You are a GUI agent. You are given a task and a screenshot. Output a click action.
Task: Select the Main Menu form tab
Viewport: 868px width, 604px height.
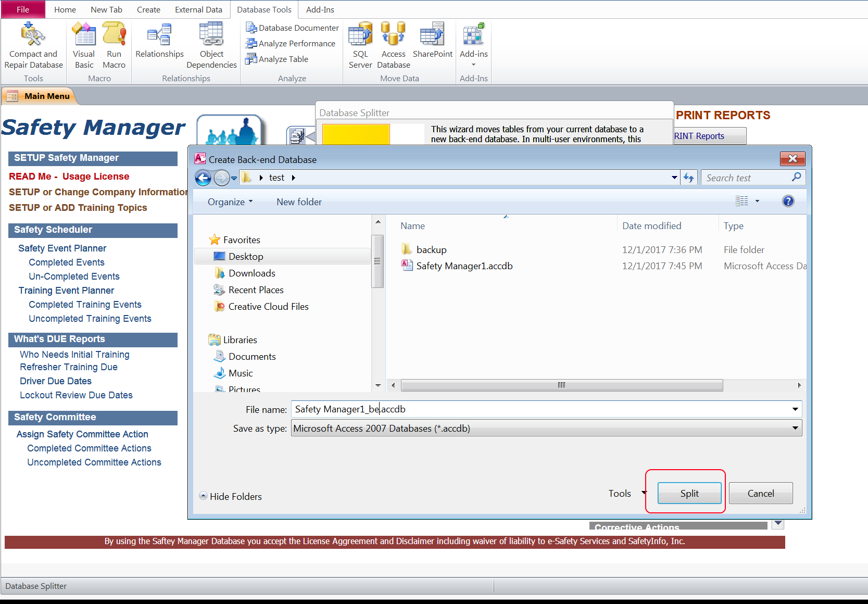40,96
